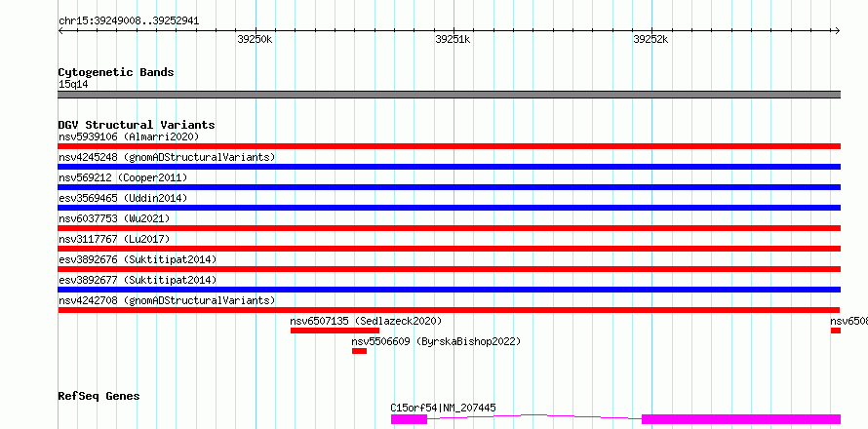Open the esv3569465 (Uddin2014) variant bar
This screenshot has height=429, width=868.
(449, 208)
